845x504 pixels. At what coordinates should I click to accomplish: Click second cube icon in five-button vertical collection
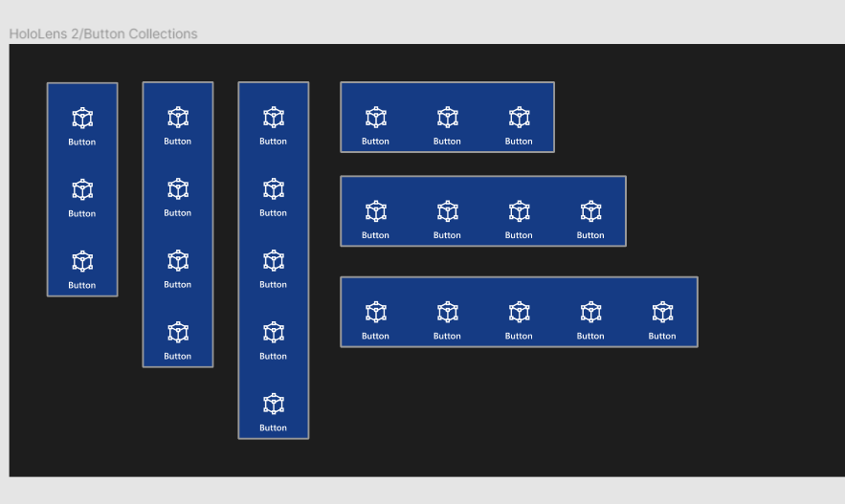[274, 189]
